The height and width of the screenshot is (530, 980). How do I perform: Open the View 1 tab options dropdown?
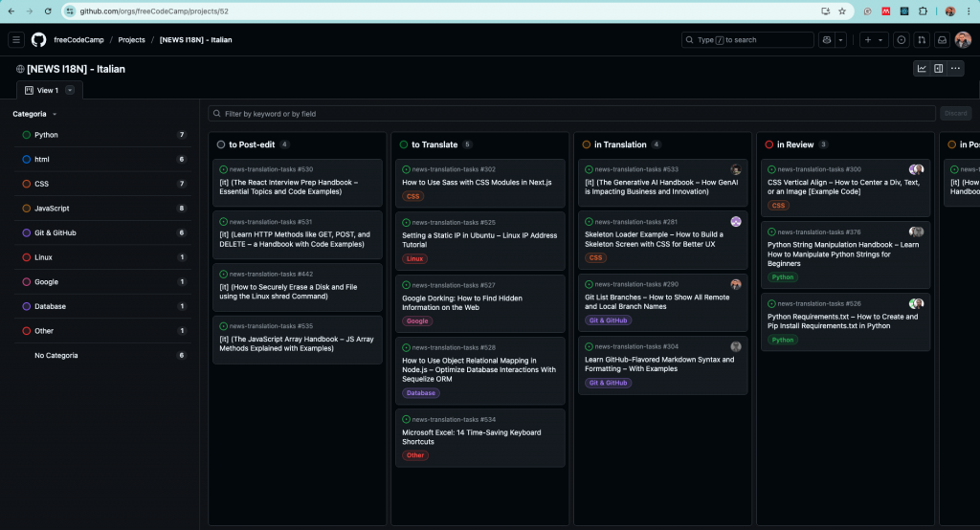point(70,91)
